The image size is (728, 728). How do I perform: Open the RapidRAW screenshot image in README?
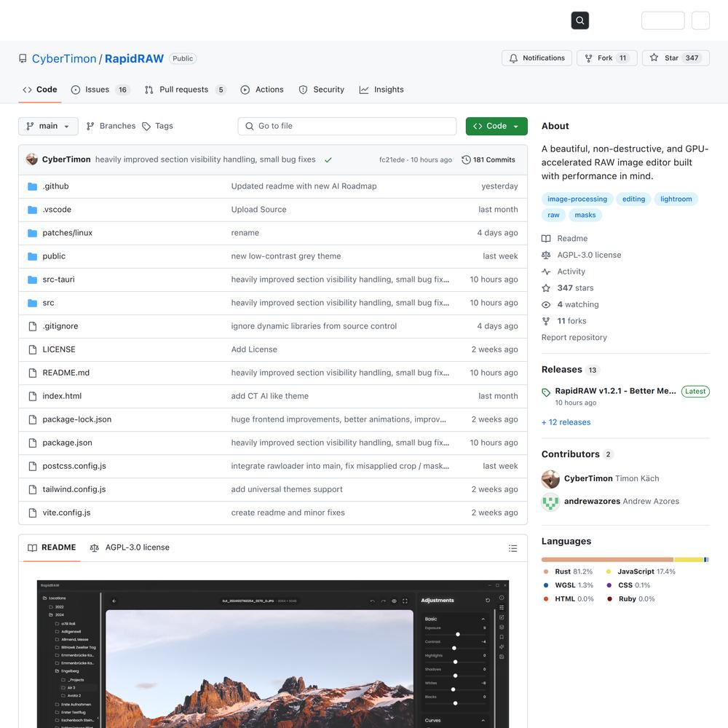tap(273, 654)
